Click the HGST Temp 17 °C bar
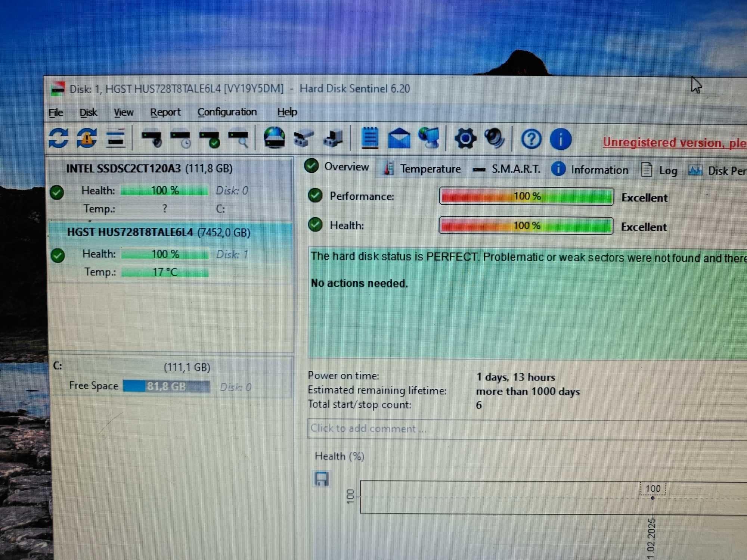This screenshot has height=560, width=747. point(165,272)
